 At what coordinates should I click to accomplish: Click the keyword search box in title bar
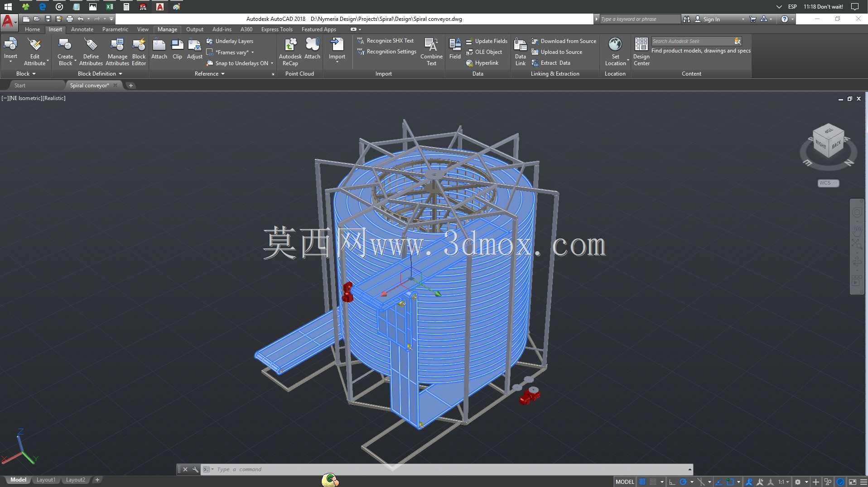[640, 19]
